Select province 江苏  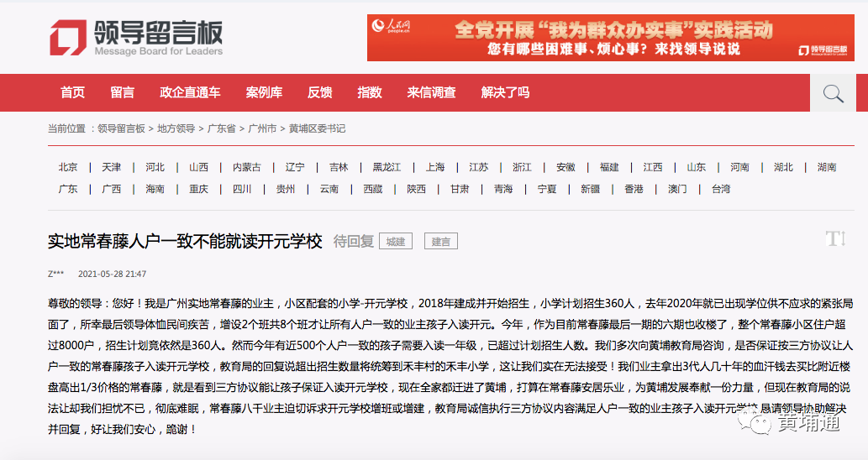(479, 167)
